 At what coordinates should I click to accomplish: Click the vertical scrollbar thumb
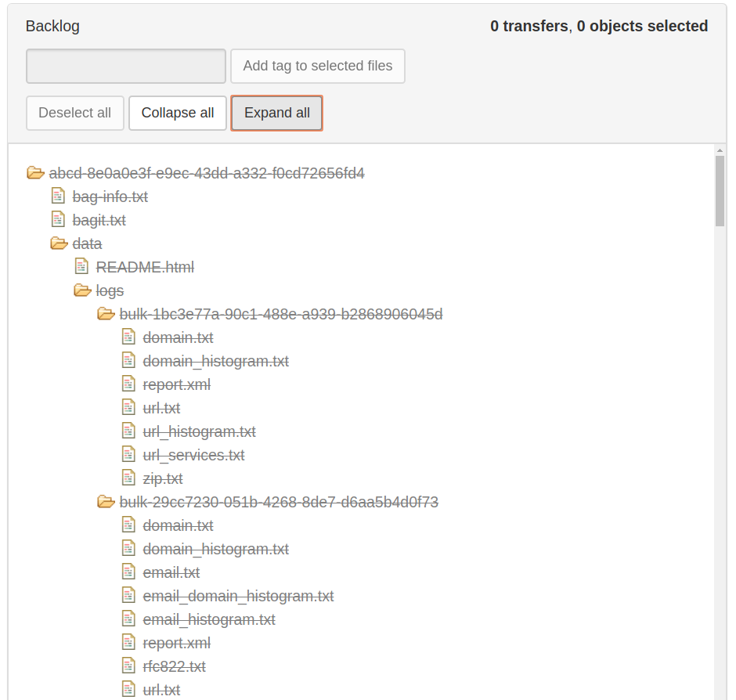tap(720, 190)
